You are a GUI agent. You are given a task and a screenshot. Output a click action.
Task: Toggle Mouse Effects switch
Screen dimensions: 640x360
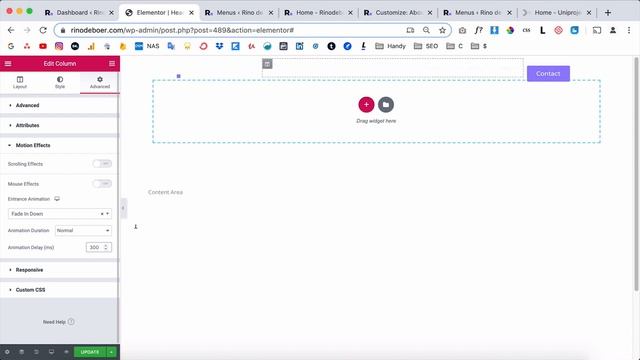point(102,184)
